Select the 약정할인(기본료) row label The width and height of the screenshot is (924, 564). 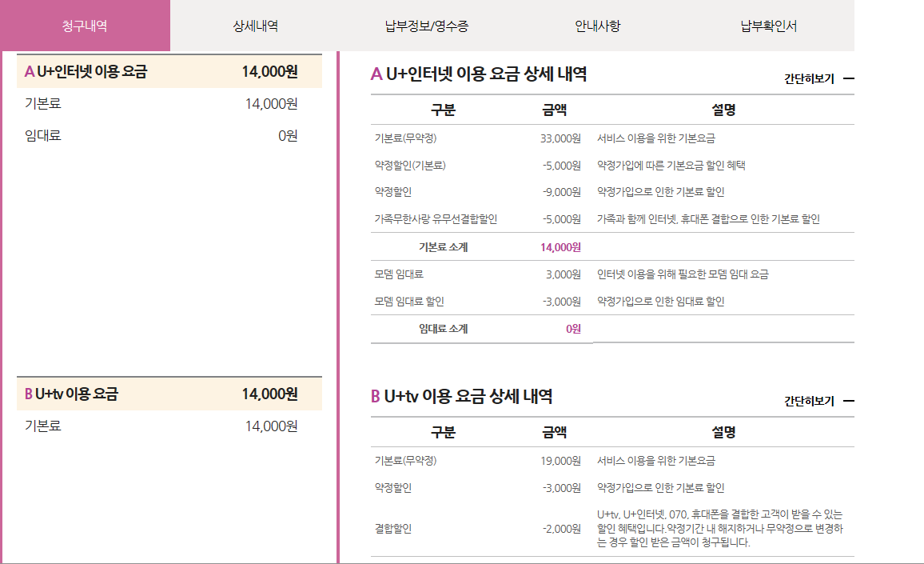[x=410, y=166]
